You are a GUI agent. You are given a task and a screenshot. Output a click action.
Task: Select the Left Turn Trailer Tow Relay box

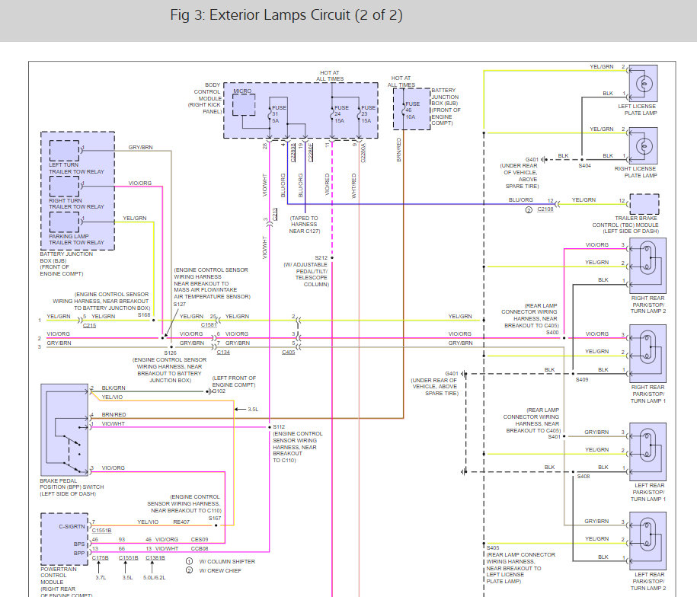tap(65, 151)
